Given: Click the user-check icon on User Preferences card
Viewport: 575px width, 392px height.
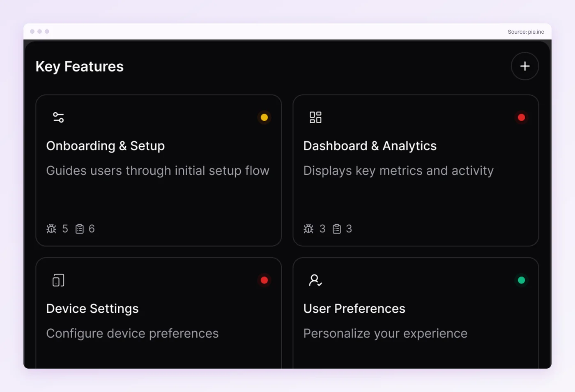Looking at the screenshot, I should pos(315,280).
